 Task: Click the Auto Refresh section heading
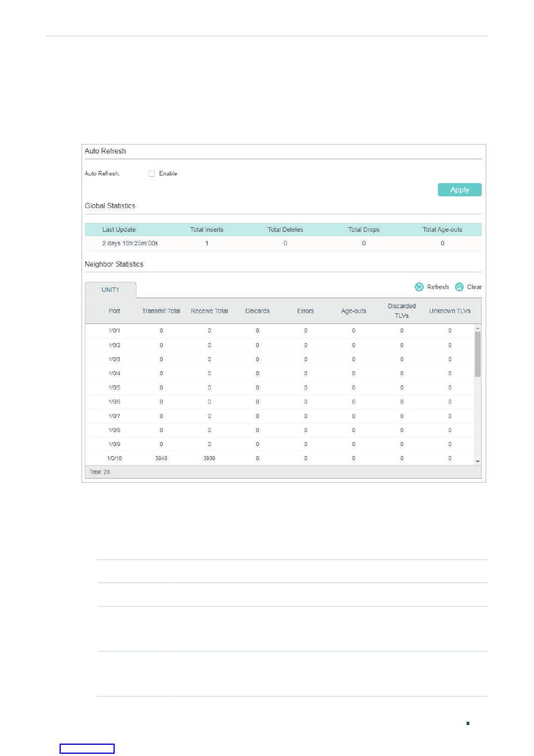pos(105,151)
